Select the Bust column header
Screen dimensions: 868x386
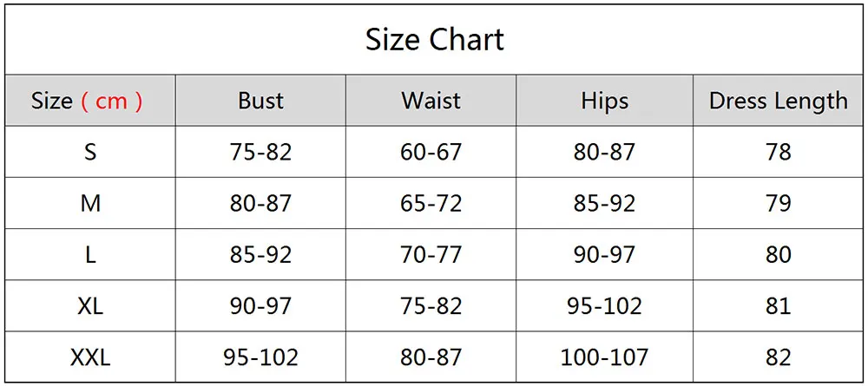(260, 101)
